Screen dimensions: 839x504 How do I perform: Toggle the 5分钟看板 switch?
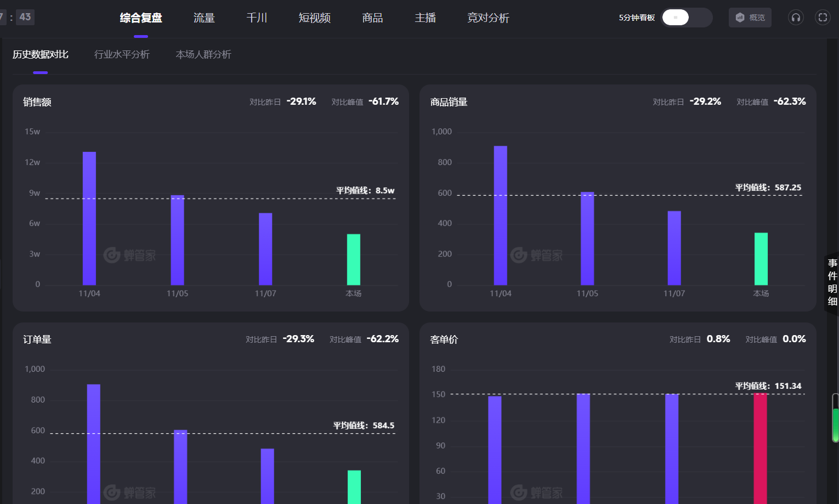687,18
